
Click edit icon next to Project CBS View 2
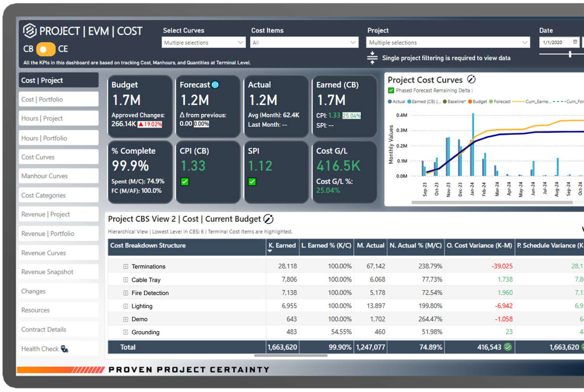click(x=268, y=219)
